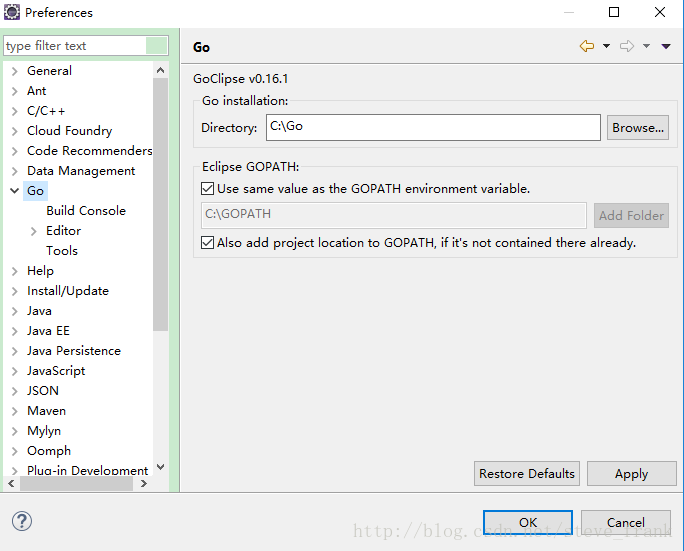Expand the JSON node
Screen dimensions: 684x551
click(x=14, y=391)
